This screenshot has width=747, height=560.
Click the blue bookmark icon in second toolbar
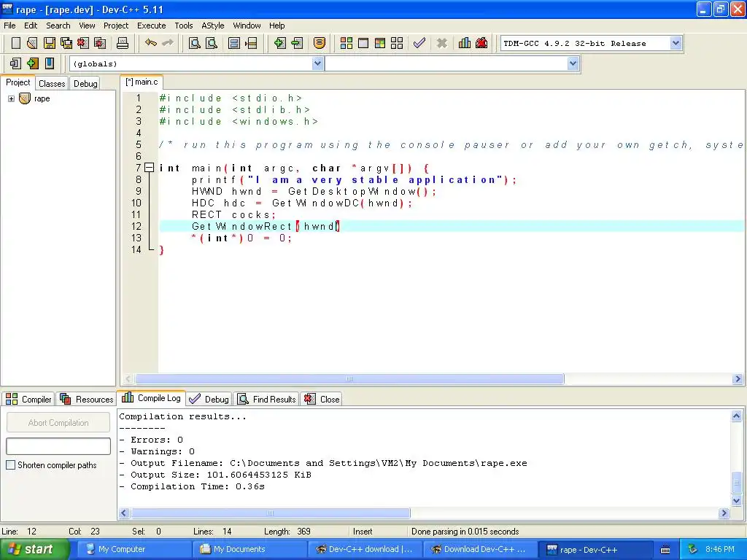tap(49, 63)
